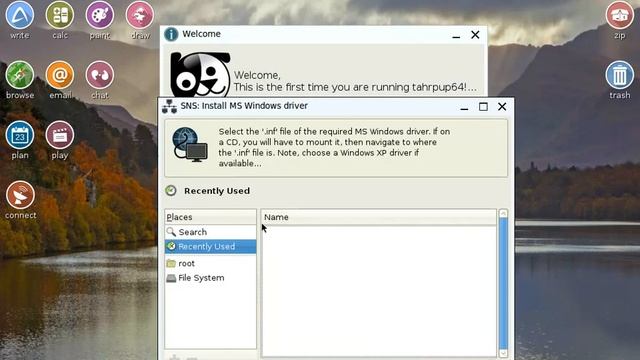Close the Welcome window
The height and width of the screenshot is (360, 640).
point(475,35)
